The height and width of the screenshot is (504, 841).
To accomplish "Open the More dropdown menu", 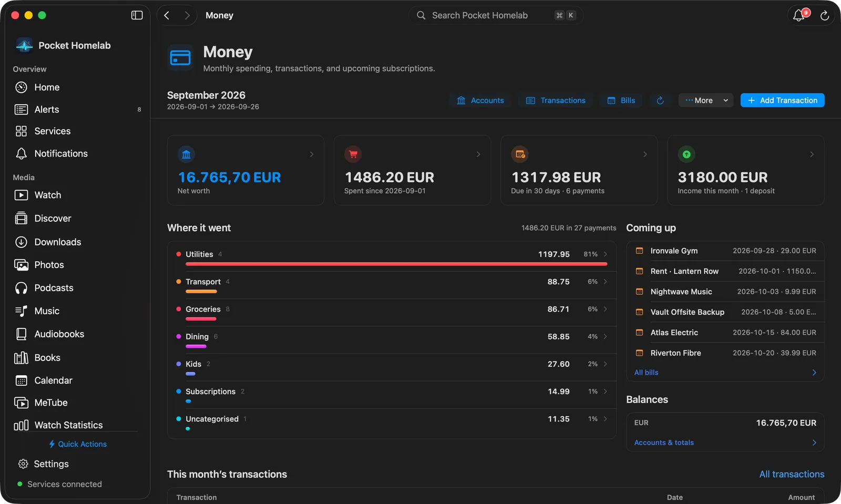I will 706,100.
